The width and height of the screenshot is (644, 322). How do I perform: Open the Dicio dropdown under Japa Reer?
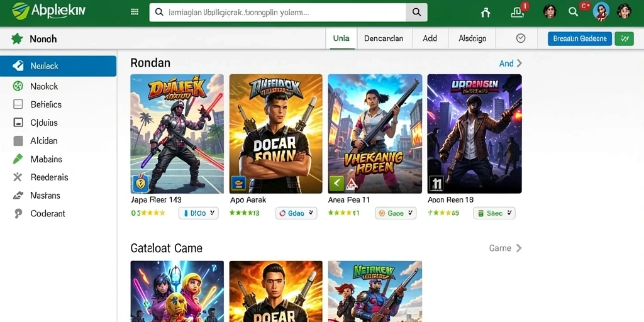click(198, 213)
